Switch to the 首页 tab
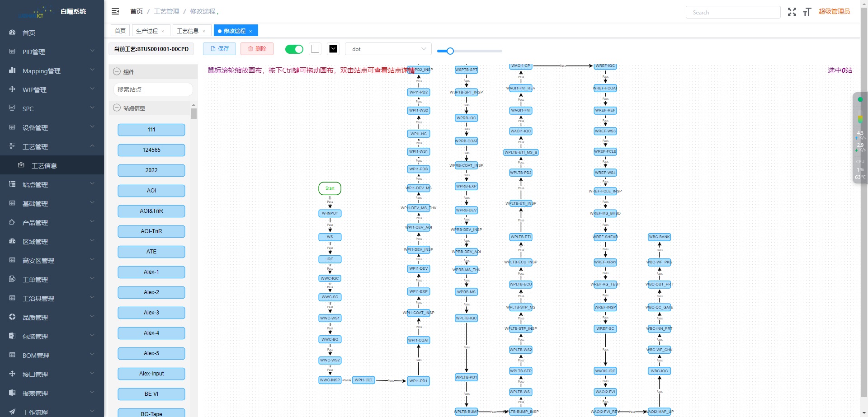 coord(120,31)
